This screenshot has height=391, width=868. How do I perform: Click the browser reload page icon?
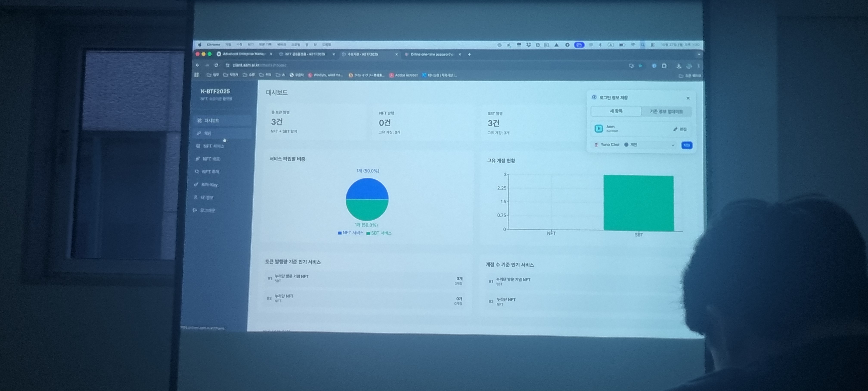click(216, 65)
